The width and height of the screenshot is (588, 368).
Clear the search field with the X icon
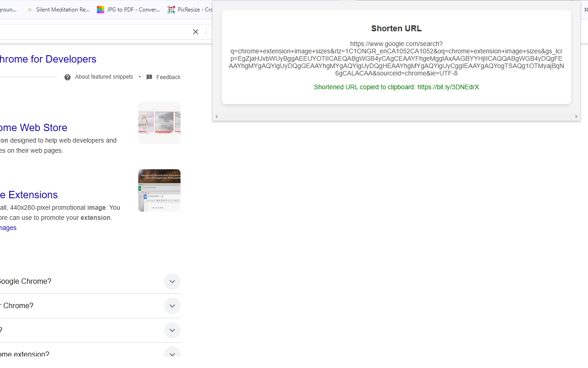195,32
